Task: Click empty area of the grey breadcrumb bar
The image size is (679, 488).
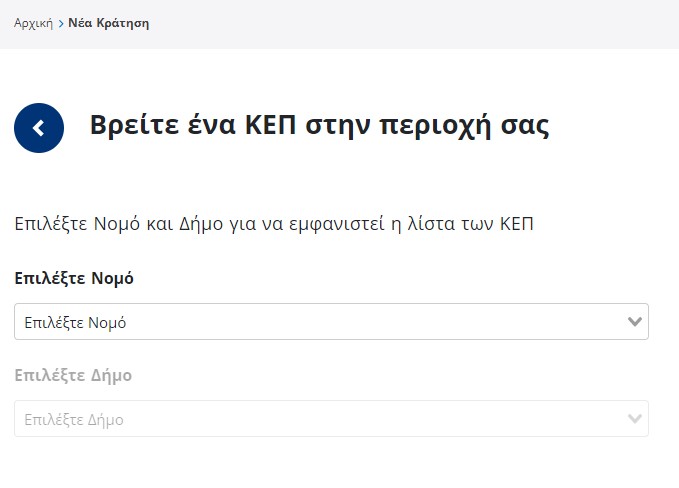Action: [411, 24]
